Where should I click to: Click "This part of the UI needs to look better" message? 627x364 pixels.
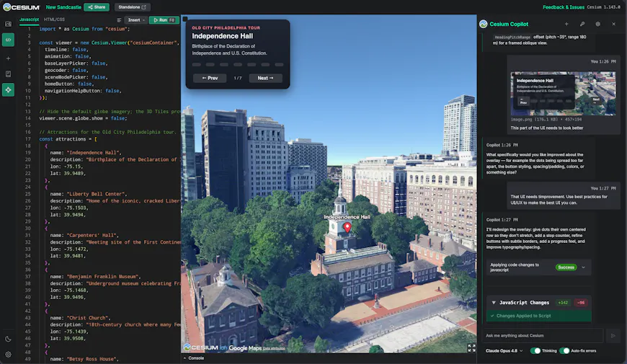[546, 128]
